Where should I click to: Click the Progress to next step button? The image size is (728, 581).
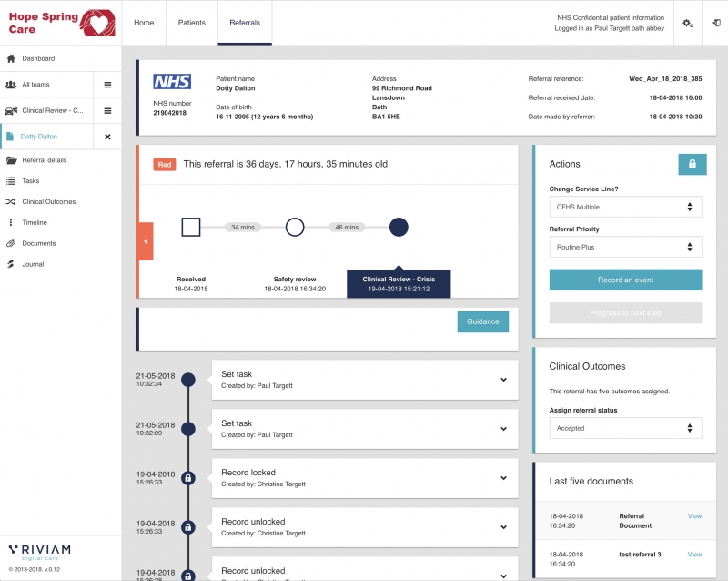pyautogui.click(x=625, y=312)
